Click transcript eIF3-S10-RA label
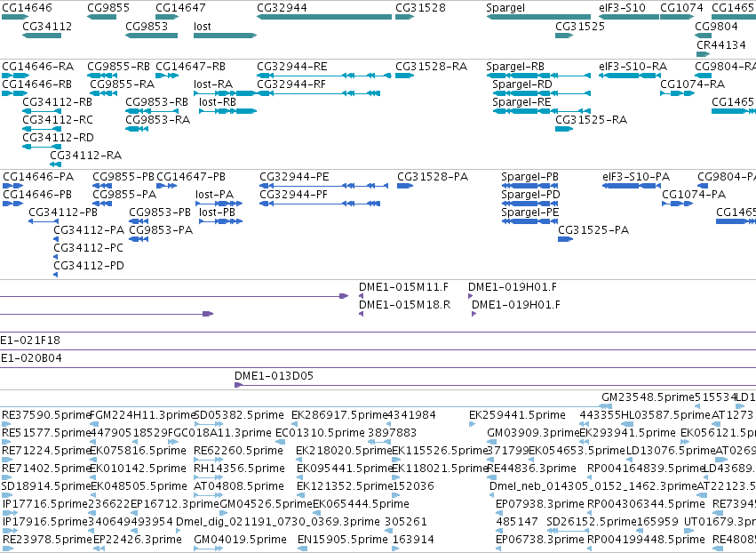Viewport: 756px width, 553px height. click(x=633, y=66)
